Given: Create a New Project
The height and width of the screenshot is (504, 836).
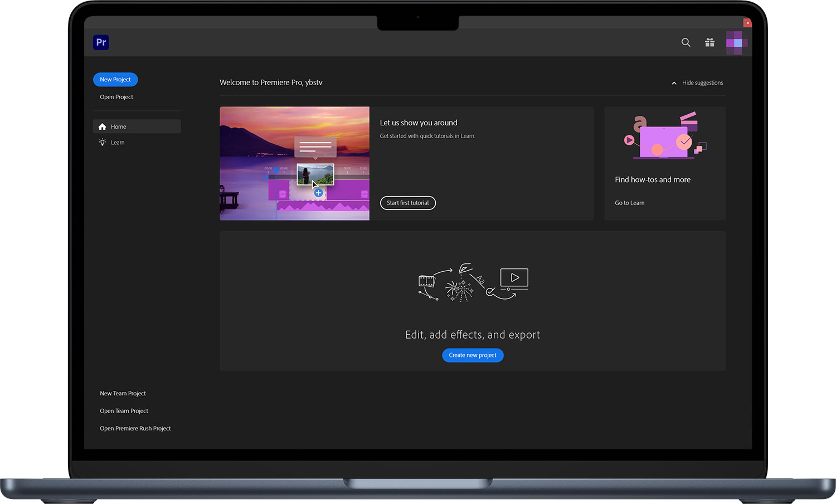Looking at the screenshot, I should coord(115,80).
